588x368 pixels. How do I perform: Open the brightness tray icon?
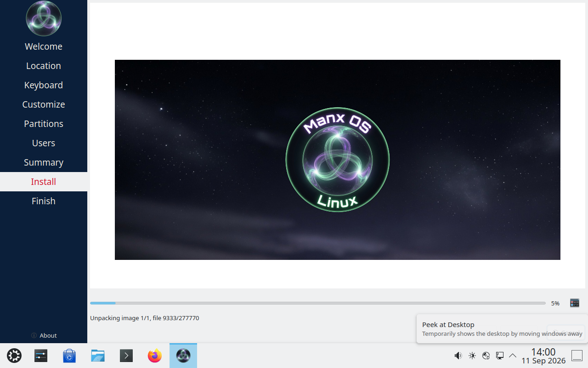coord(472,356)
